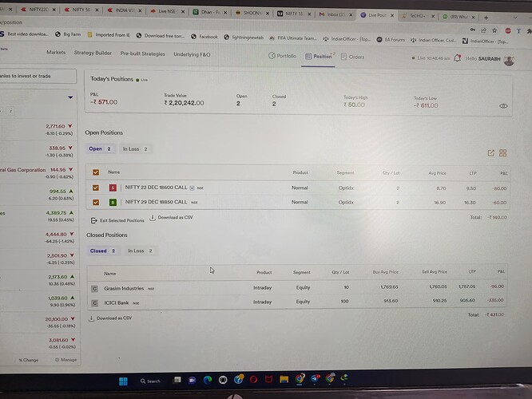The image size is (532, 399).
Task: Download closed positions as CSV
Action: pyautogui.click(x=110, y=318)
